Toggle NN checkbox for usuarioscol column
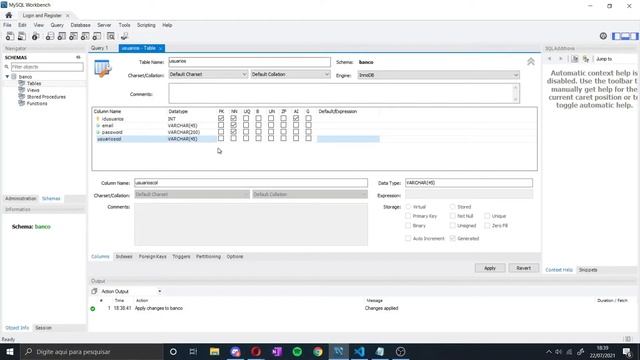The width and height of the screenshot is (640, 360). pyautogui.click(x=233, y=138)
